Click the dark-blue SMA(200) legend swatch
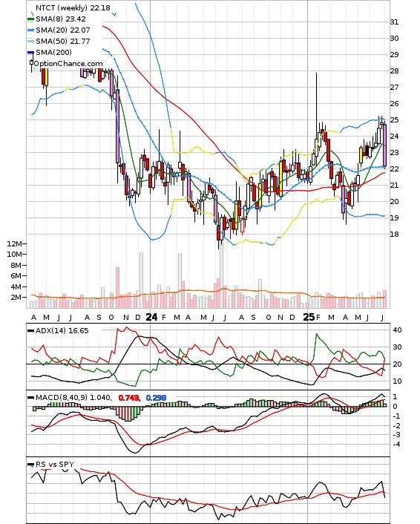This screenshot has width=420, height=524. point(30,52)
